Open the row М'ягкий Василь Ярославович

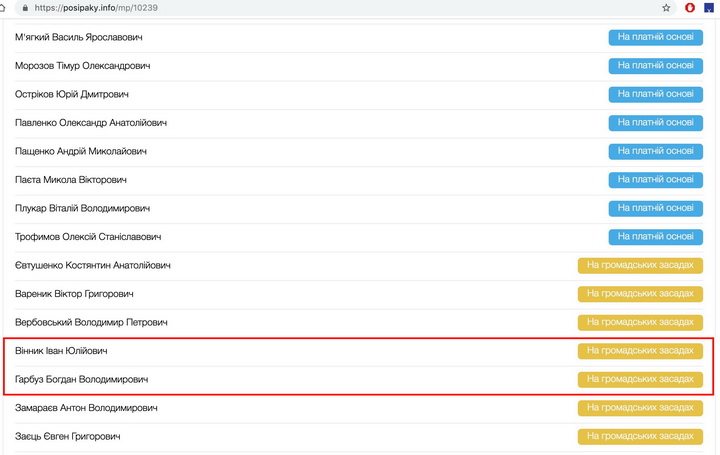point(79,37)
